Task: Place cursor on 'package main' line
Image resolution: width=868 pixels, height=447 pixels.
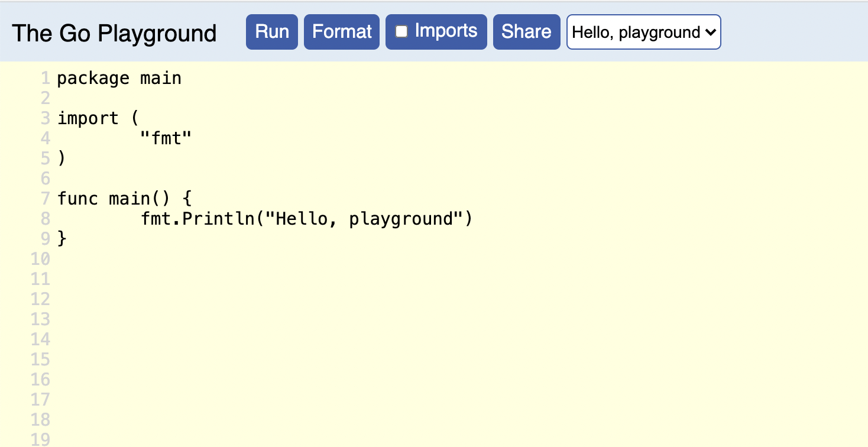Action: pyautogui.click(x=119, y=78)
